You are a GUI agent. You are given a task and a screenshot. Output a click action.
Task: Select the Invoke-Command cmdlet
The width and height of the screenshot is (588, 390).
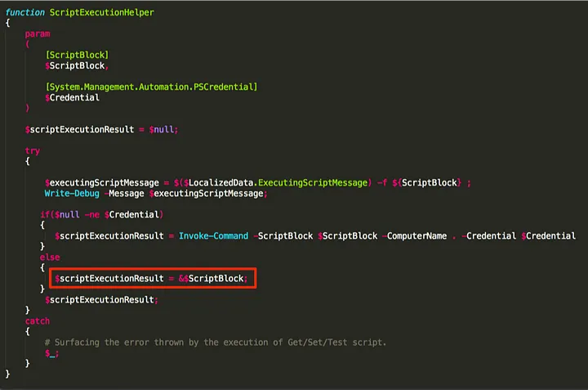click(x=214, y=235)
